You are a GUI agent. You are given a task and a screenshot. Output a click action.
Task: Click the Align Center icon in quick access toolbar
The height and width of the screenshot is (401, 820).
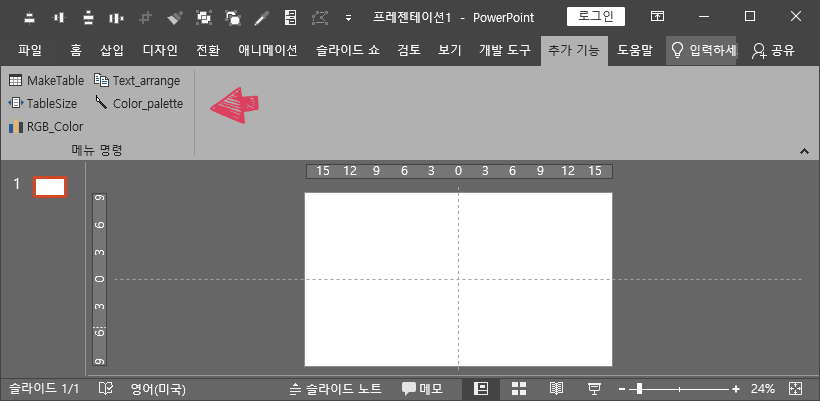tap(30, 17)
